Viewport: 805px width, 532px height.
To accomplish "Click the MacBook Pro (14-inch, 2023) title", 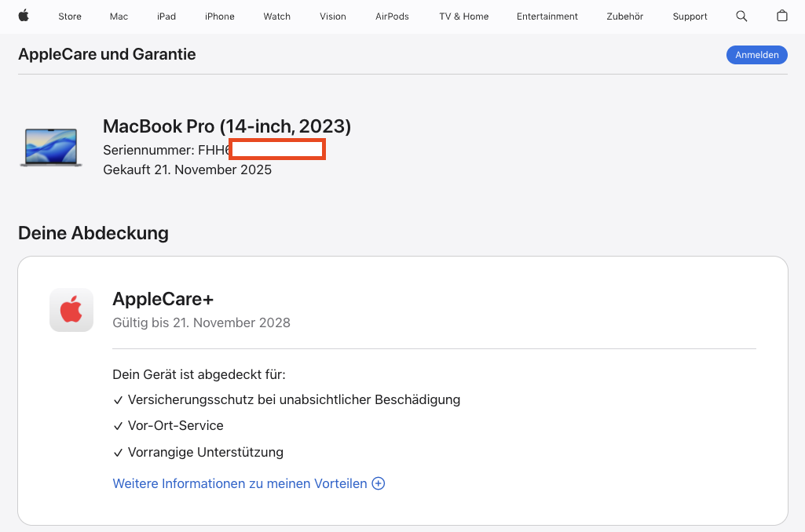I will click(x=227, y=126).
